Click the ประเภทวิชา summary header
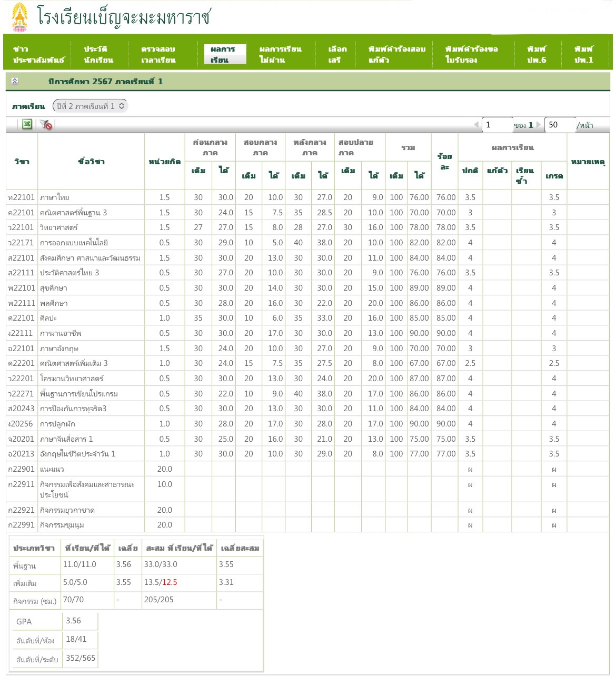 click(34, 548)
